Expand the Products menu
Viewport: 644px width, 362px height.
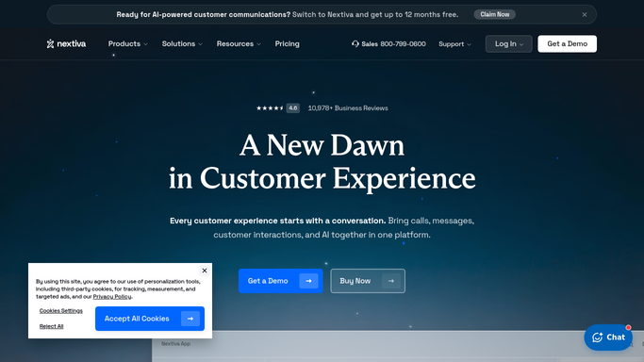pos(127,44)
